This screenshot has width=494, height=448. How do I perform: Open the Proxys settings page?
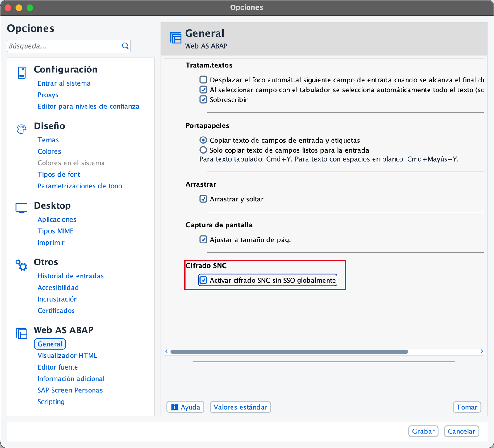[48, 95]
